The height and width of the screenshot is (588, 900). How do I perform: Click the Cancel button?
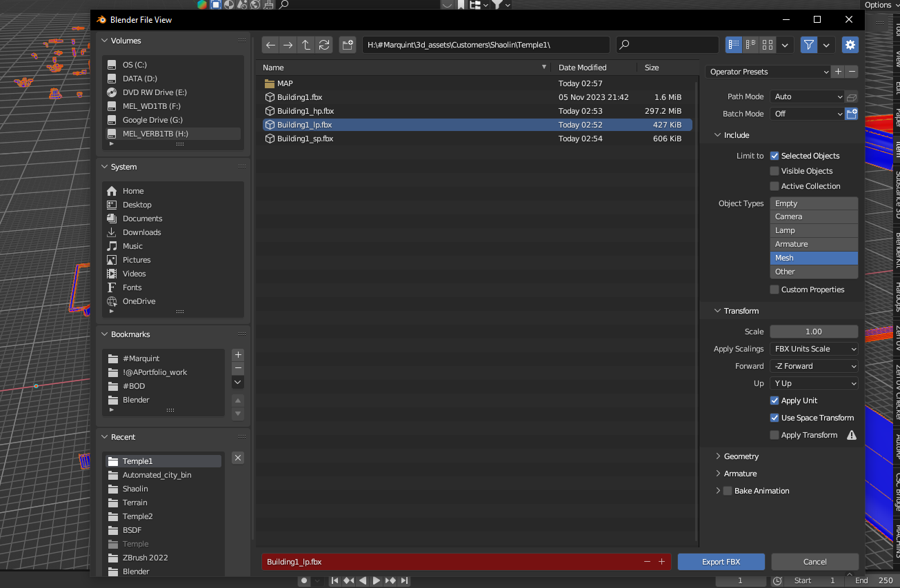click(814, 562)
